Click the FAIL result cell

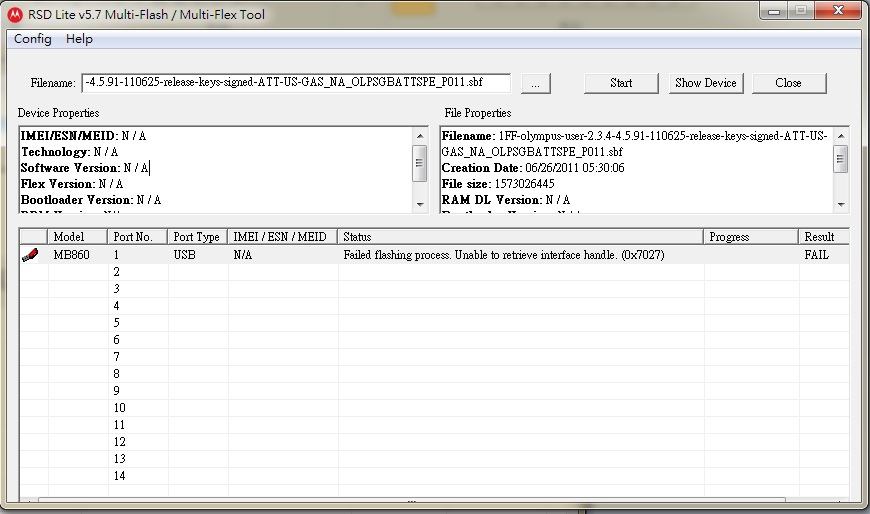[x=817, y=255]
